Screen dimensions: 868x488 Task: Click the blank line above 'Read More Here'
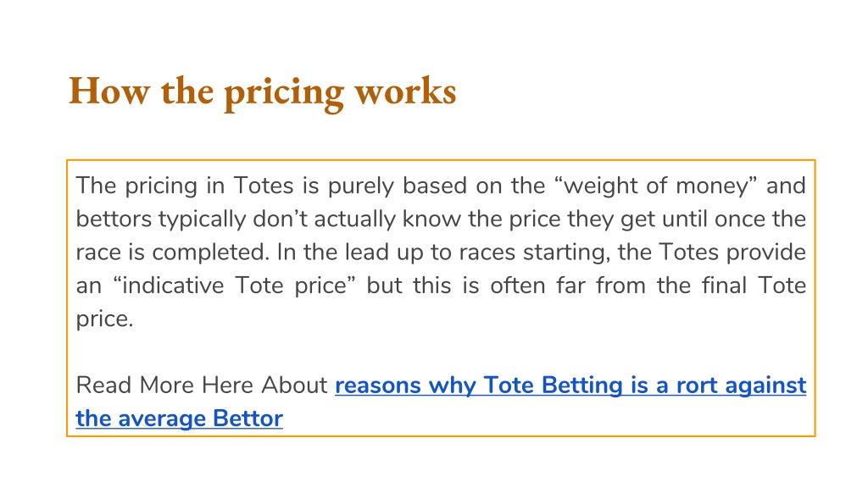tap(441, 352)
